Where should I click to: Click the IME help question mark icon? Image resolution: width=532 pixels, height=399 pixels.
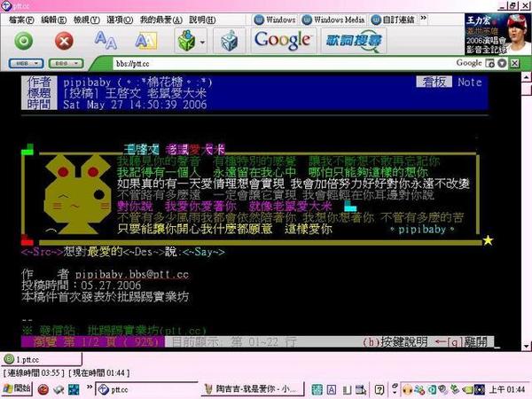point(379,389)
